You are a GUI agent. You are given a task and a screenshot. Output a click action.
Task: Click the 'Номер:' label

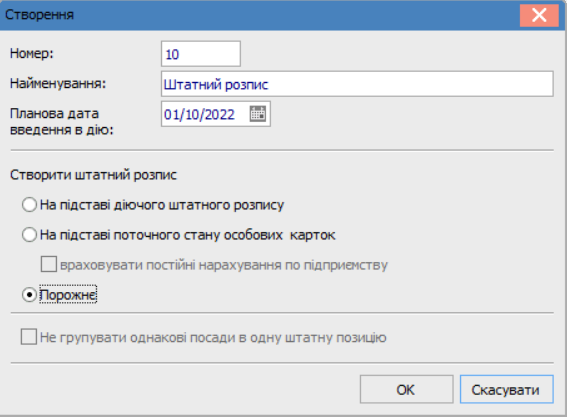click(32, 53)
